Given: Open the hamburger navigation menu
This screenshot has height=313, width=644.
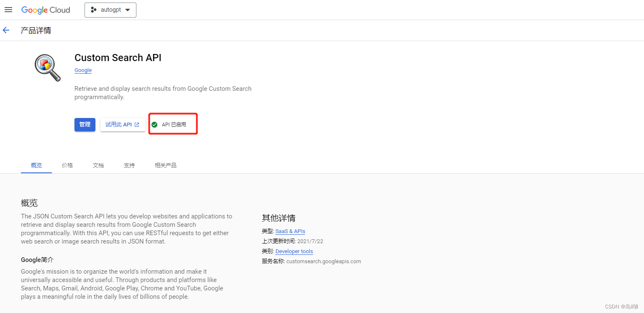Looking at the screenshot, I should click(8, 10).
